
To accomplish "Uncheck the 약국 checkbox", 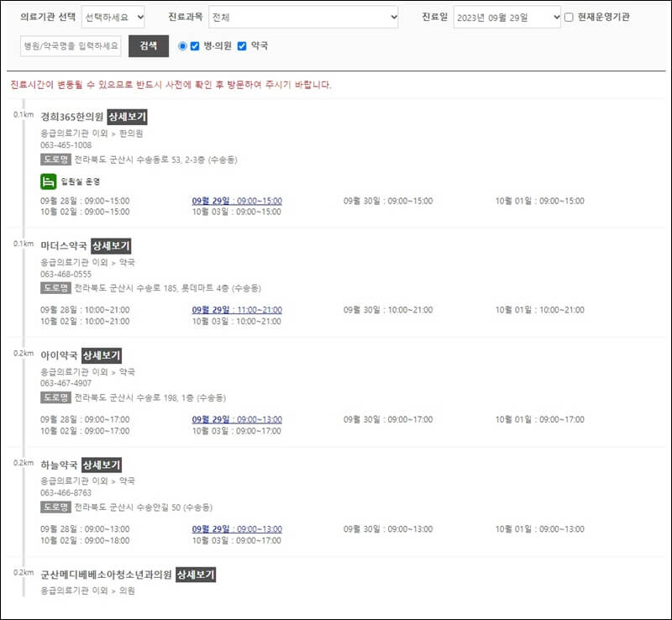I will 242,46.
